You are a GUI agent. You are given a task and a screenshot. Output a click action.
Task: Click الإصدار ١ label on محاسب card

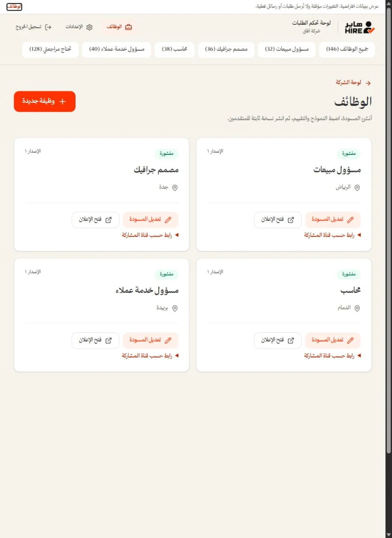(x=215, y=272)
